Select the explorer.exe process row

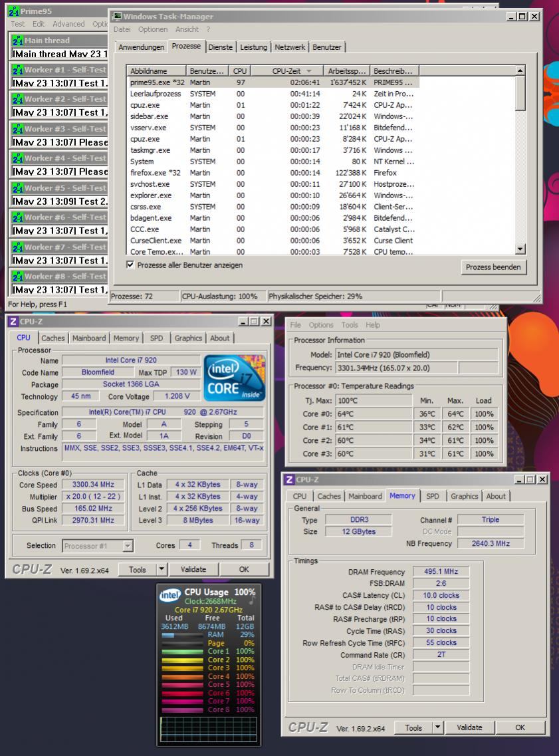pyautogui.click(x=273, y=195)
